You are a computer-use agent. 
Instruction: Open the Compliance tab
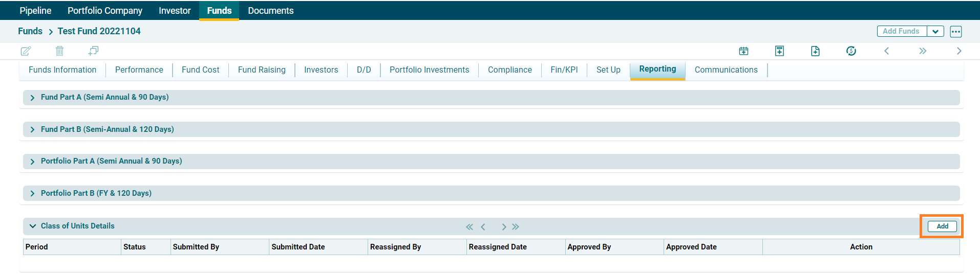click(509, 70)
